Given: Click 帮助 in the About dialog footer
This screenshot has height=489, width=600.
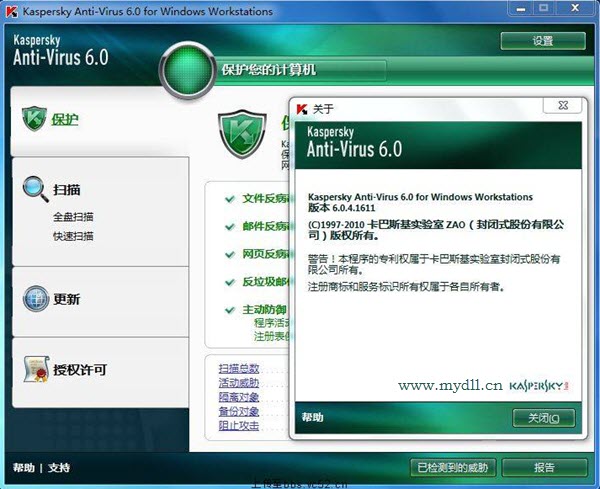Looking at the screenshot, I should [312, 417].
